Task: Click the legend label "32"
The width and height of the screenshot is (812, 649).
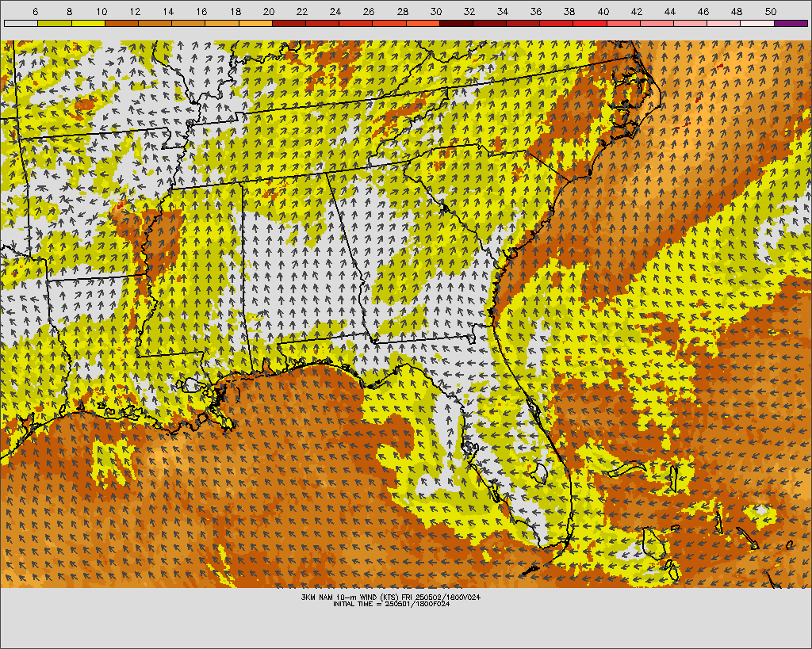Action: [469, 11]
